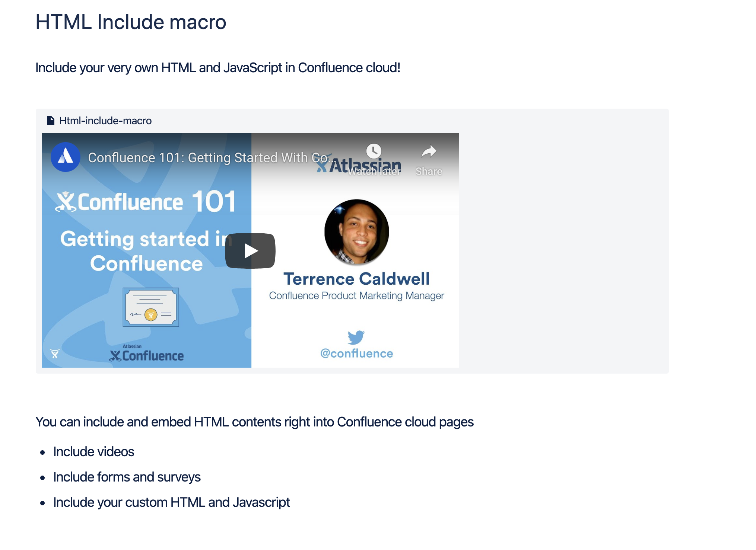This screenshot has height=550, width=756.
Task: Click Terrence Caldwell's profile photo
Action: pyautogui.click(x=357, y=232)
